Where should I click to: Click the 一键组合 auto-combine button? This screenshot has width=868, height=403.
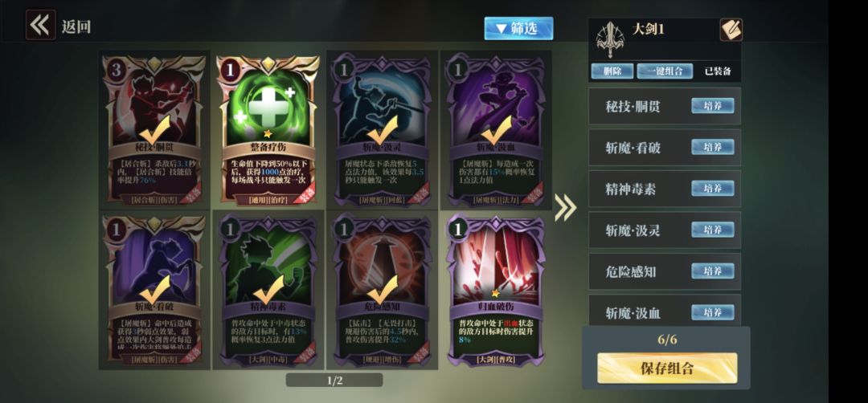665,71
